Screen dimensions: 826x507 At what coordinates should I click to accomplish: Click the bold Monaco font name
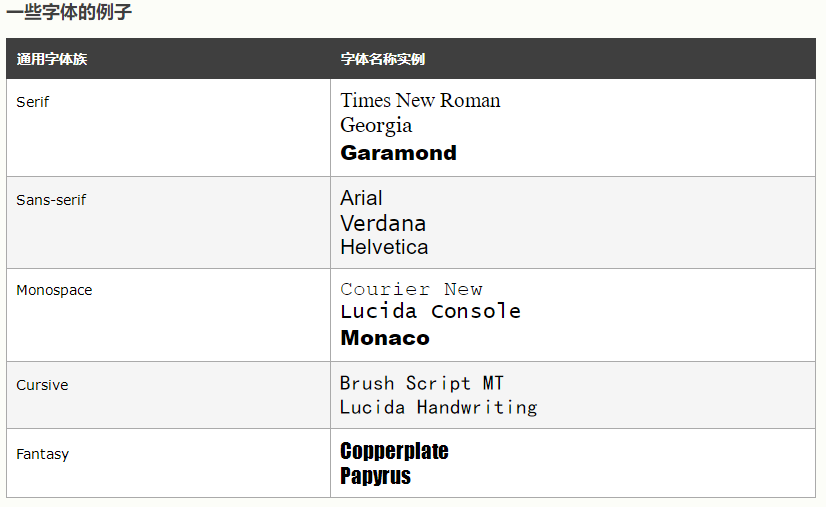pyautogui.click(x=385, y=338)
